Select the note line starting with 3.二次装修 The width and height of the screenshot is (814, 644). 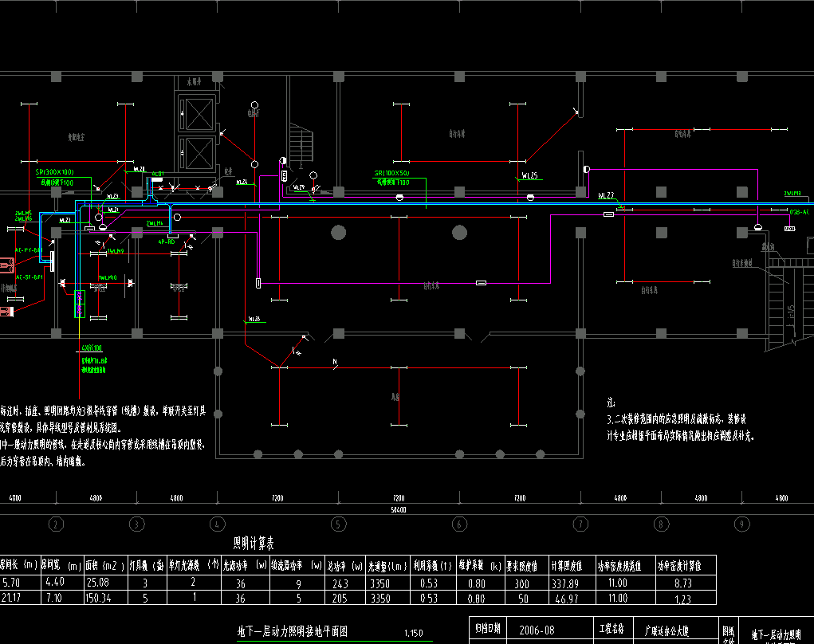pos(676,418)
